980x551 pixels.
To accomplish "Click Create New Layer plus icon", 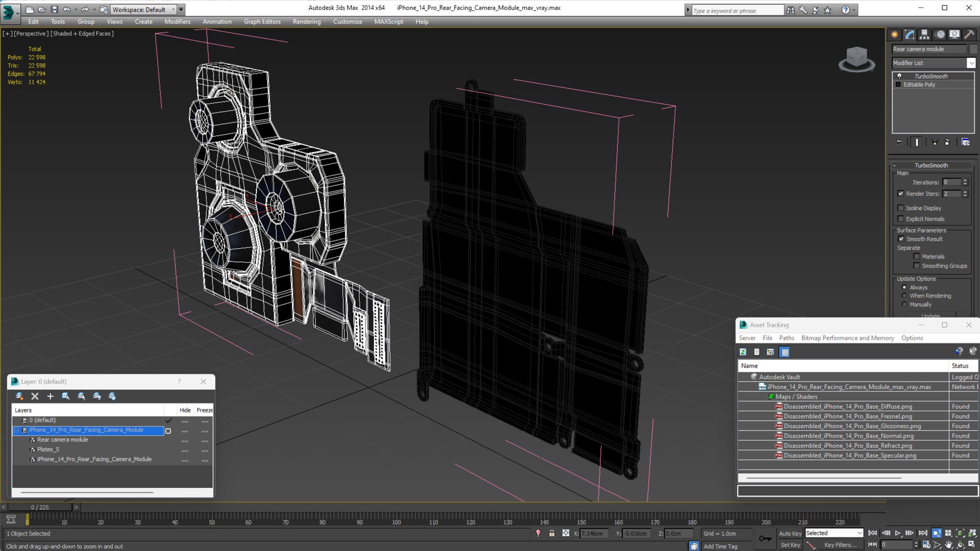I will 50,396.
